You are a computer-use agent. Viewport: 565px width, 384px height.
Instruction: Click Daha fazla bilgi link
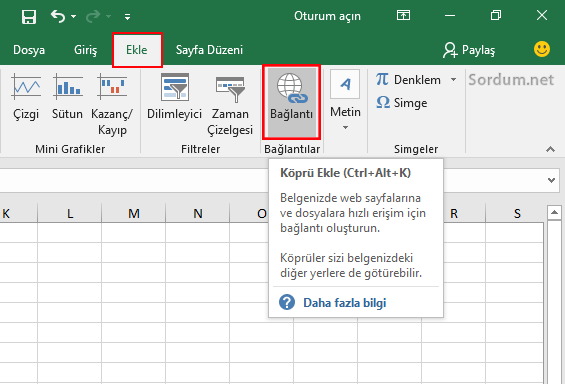[344, 303]
